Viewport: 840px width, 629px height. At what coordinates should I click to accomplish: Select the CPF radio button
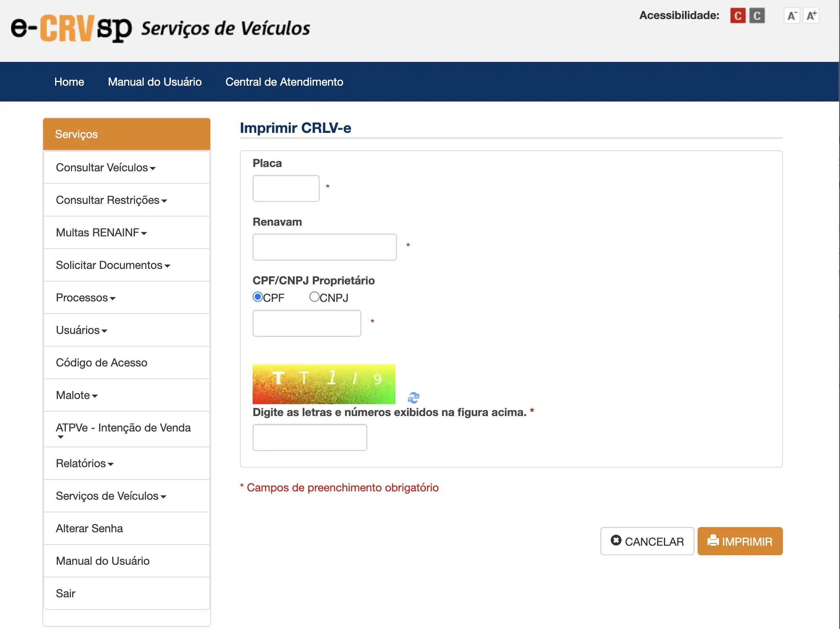pos(258,297)
